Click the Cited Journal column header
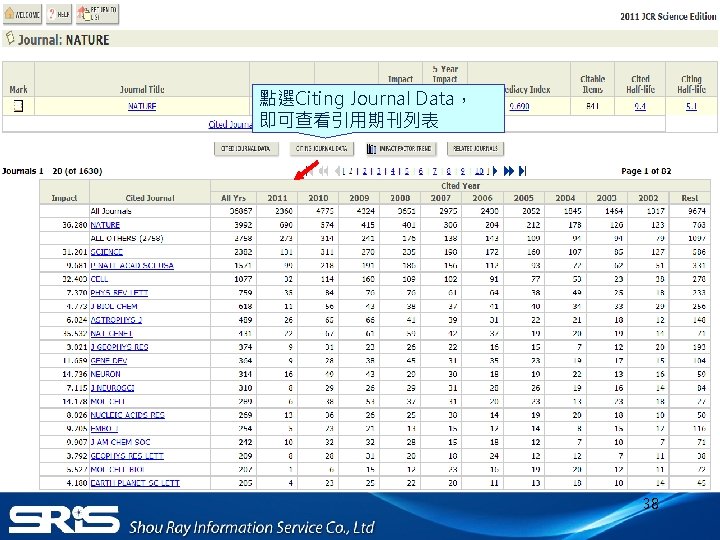720x540 pixels. [x=150, y=198]
